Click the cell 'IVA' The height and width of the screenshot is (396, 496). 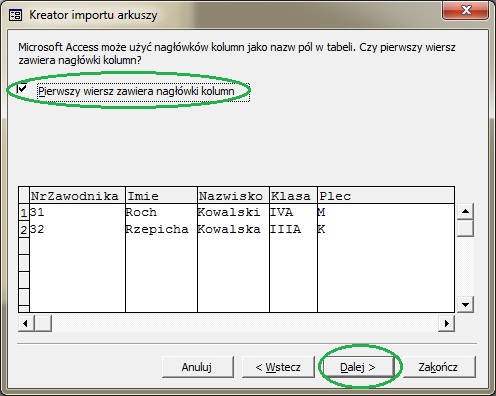click(x=293, y=212)
